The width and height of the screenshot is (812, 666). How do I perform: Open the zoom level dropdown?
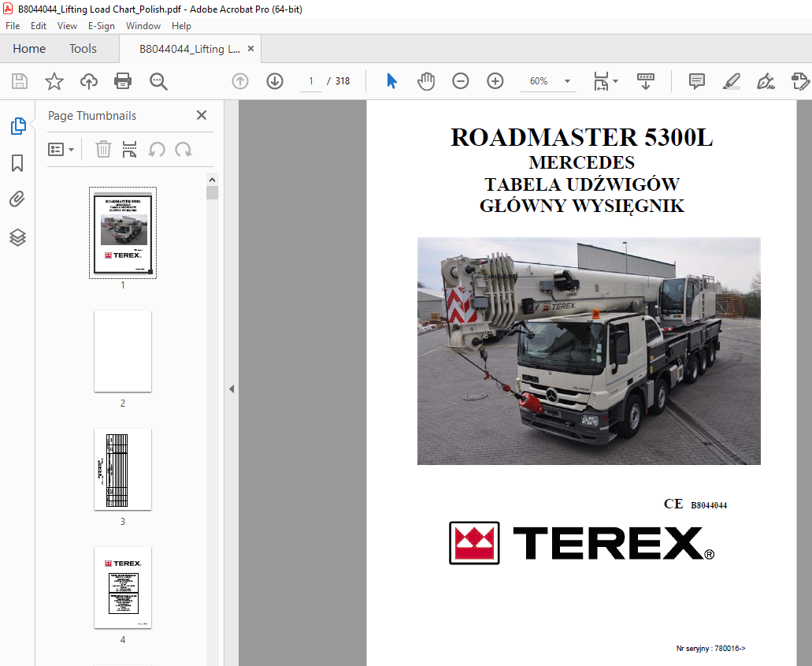(567, 81)
